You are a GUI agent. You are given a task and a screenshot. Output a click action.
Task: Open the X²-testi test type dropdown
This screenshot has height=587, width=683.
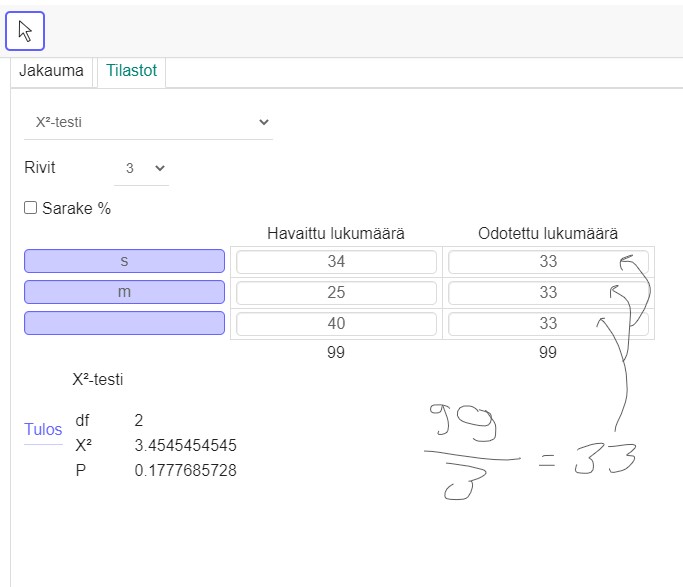click(148, 122)
